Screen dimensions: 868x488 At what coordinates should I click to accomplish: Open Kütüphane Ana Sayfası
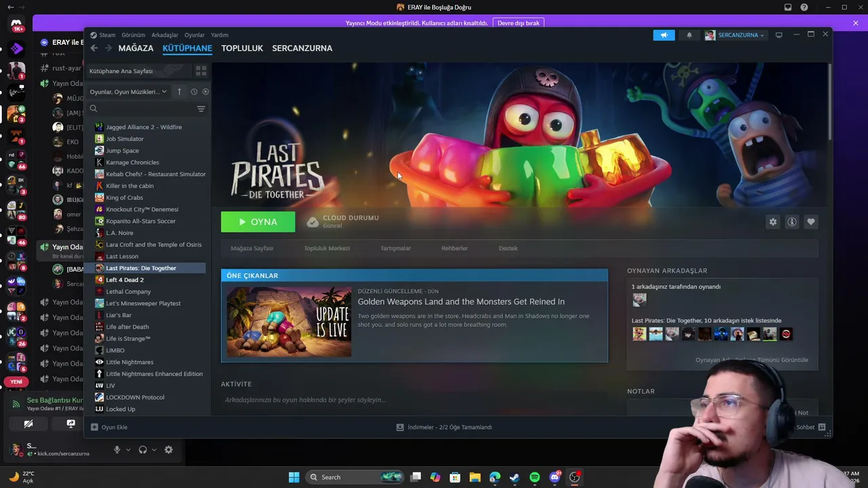(138, 70)
